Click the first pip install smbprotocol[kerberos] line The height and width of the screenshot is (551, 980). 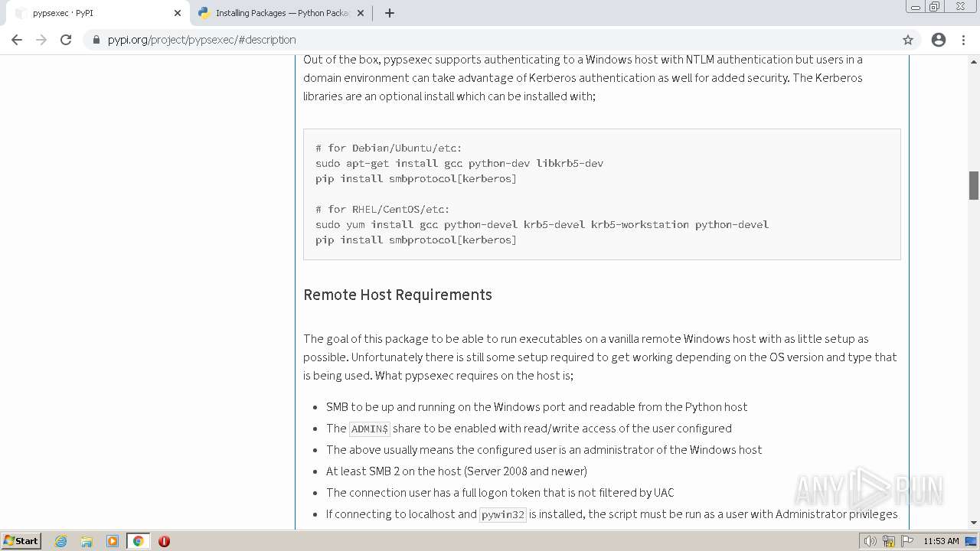[x=416, y=178]
